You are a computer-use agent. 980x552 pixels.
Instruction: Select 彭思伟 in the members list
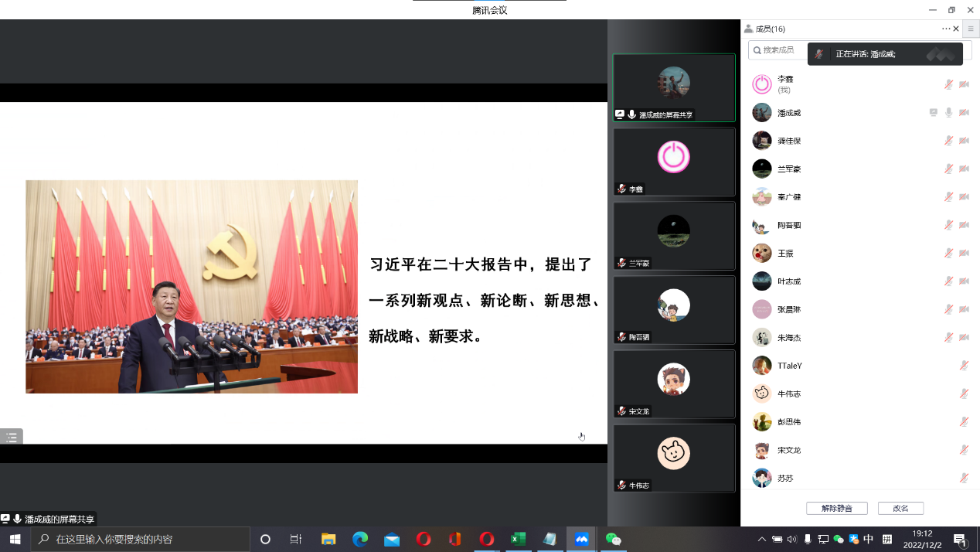click(788, 422)
